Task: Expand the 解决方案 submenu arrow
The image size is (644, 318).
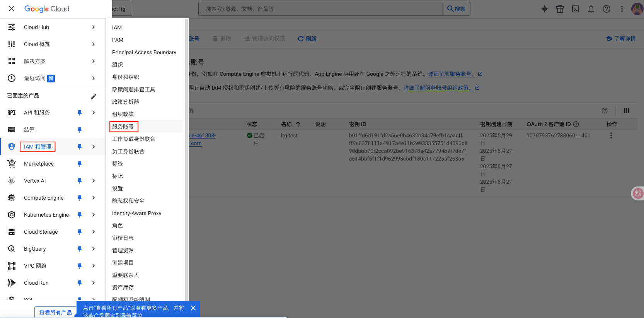Action: point(94,61)
